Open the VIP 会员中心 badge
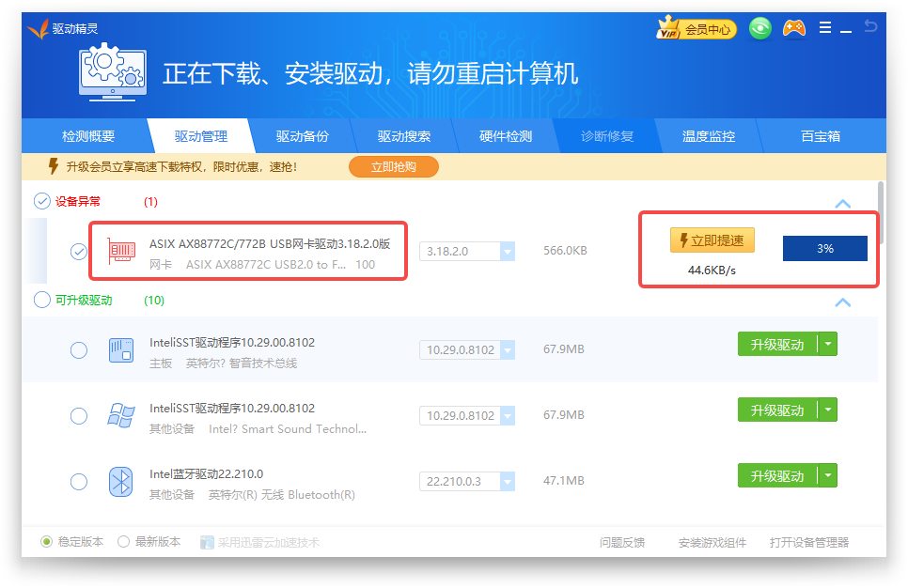Screen dimensions: 908x588 click(697, 29)
